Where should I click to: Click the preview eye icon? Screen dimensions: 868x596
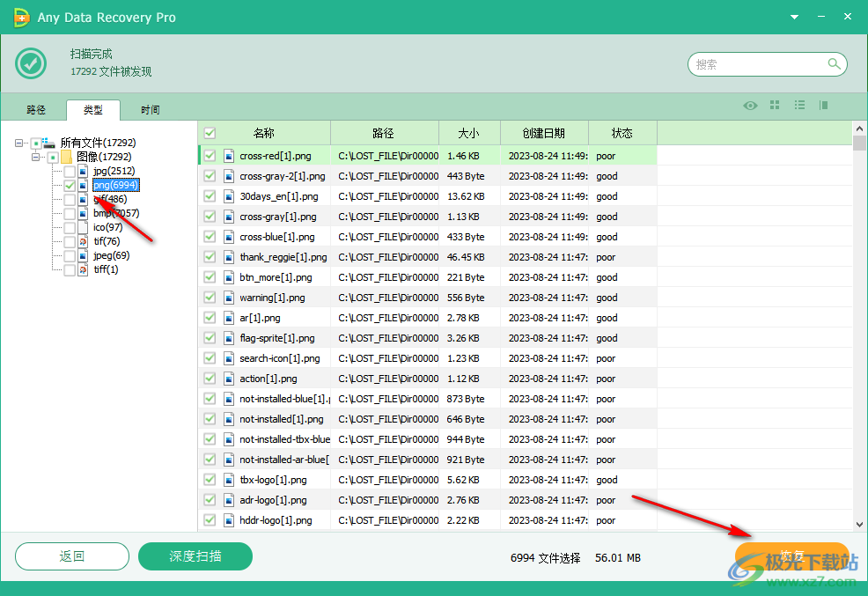(x=750, y=105)
